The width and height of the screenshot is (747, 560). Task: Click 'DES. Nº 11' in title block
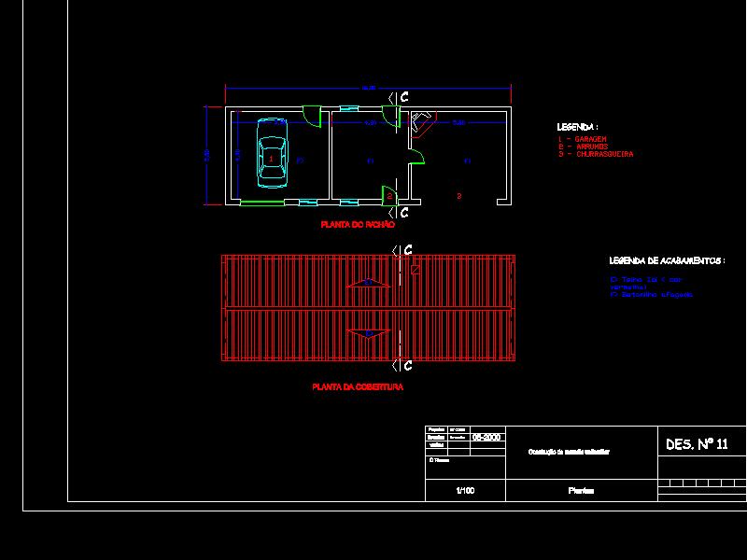(697, 445)
